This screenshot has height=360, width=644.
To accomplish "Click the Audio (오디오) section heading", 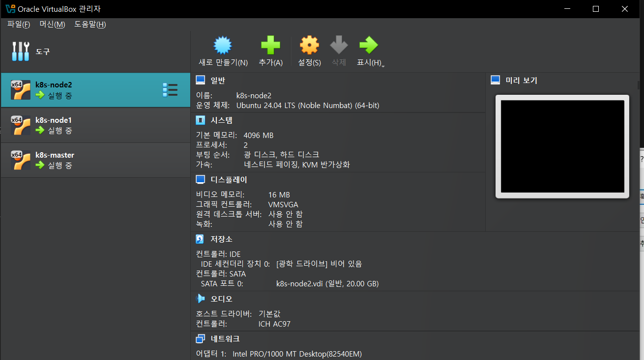I will click(222, 299).
